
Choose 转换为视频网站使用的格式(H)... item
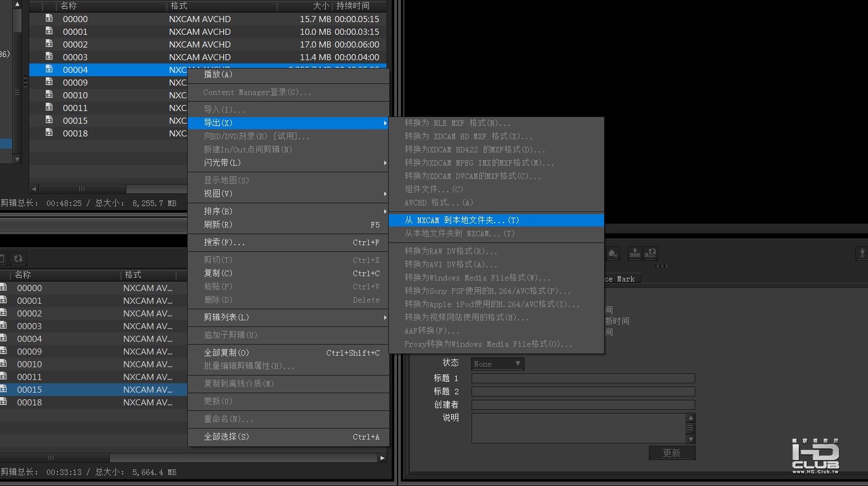click(x=496, y=318)
